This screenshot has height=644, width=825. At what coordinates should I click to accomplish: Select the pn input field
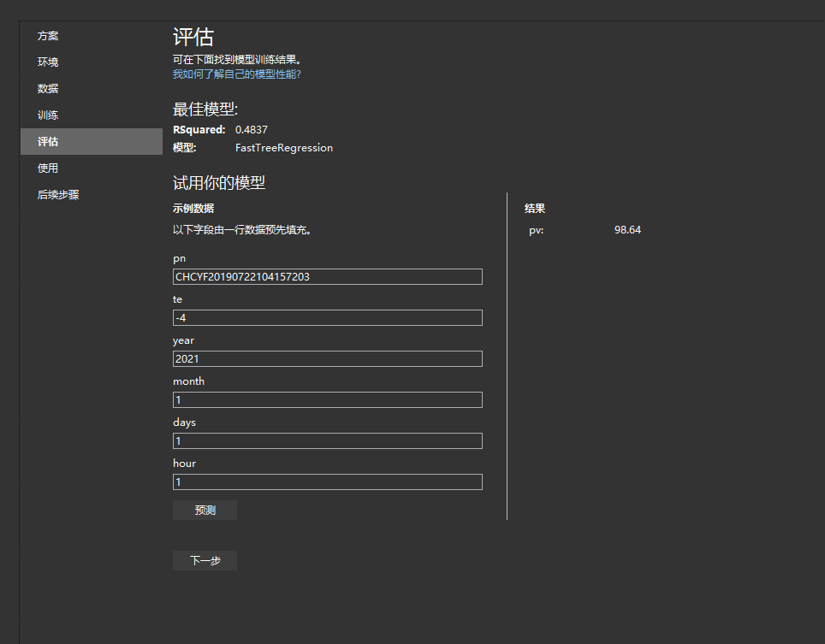pos(328,276)
